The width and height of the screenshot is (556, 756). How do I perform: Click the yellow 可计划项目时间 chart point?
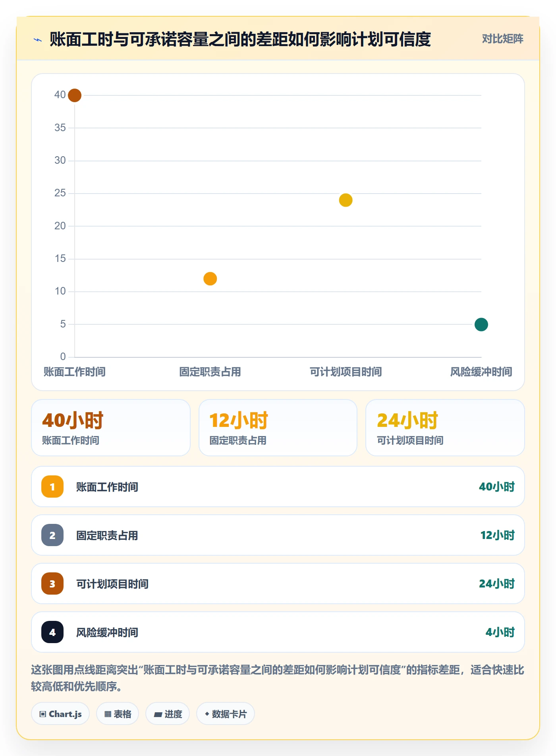[346, 200]
